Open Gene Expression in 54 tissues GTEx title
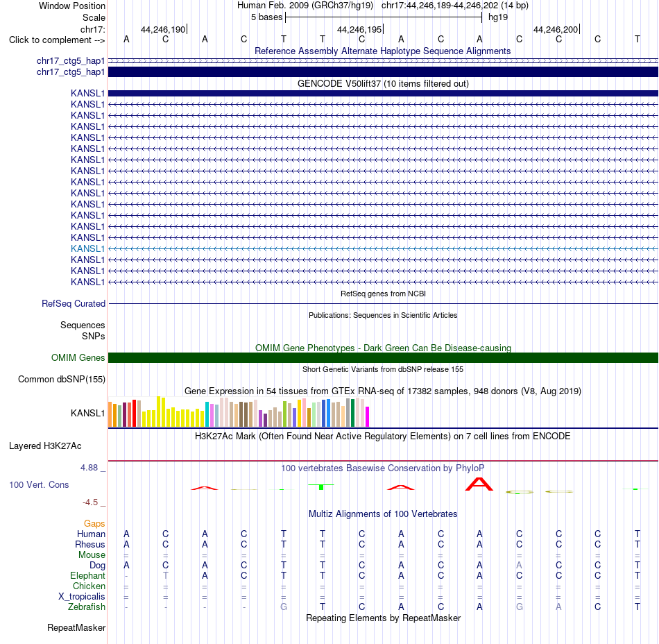 pos(383,391)
